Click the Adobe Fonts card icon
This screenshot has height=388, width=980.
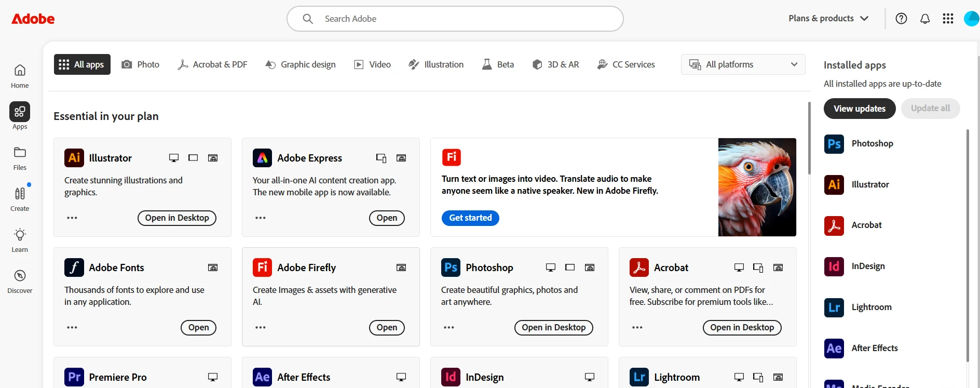tap(74, 267)
